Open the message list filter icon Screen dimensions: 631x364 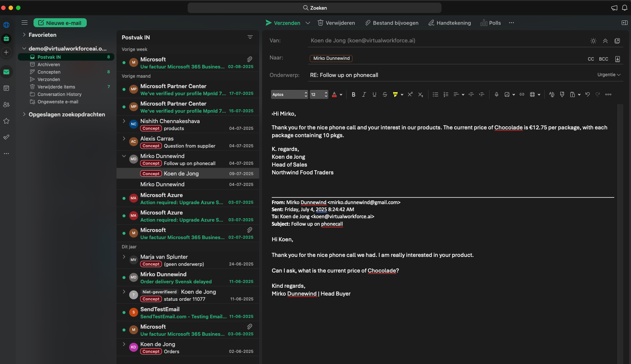[250, 37]
